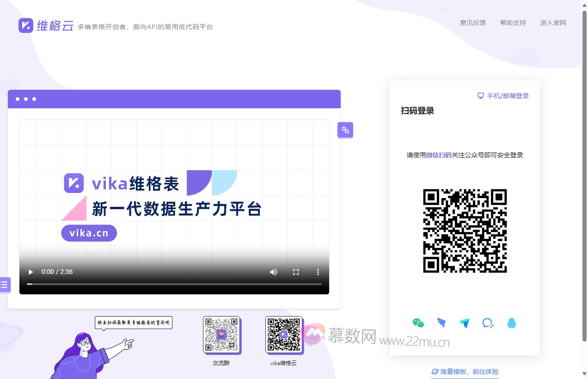
Task: Click the 交流群 QR code thumbnail
Action: pyautogui.click(x=221, y=334)
